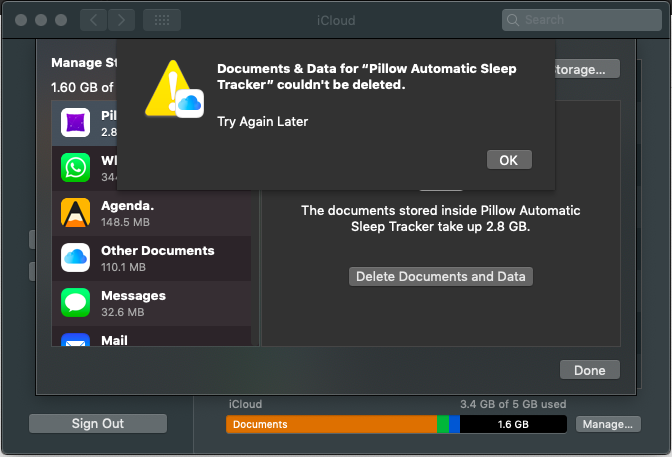This screenshot has width=672, height=457.
Task: Select the Messages green bubble icon
Action: coord(75,303)
